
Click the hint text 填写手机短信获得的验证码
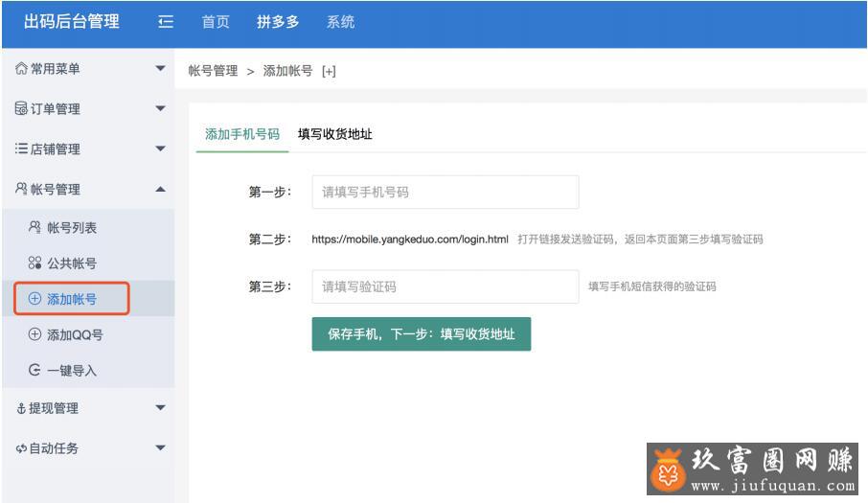pyautogui.click(x=652, y=286)
